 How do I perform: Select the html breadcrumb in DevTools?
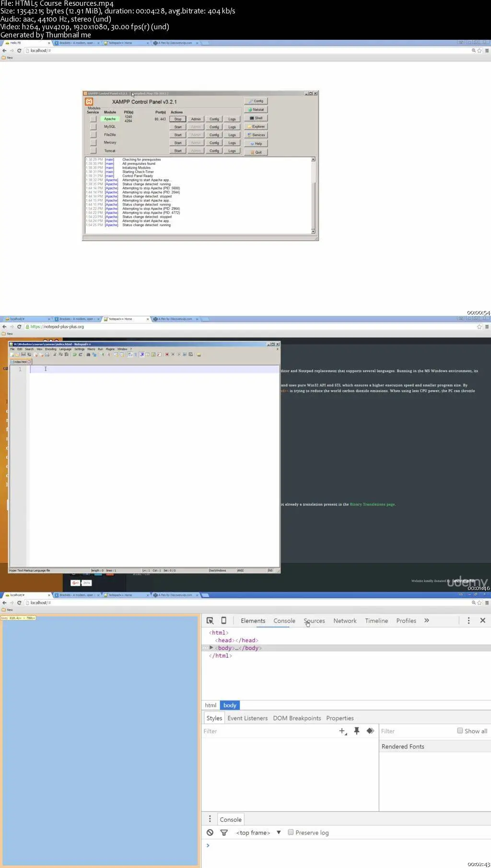pos(210,705)
